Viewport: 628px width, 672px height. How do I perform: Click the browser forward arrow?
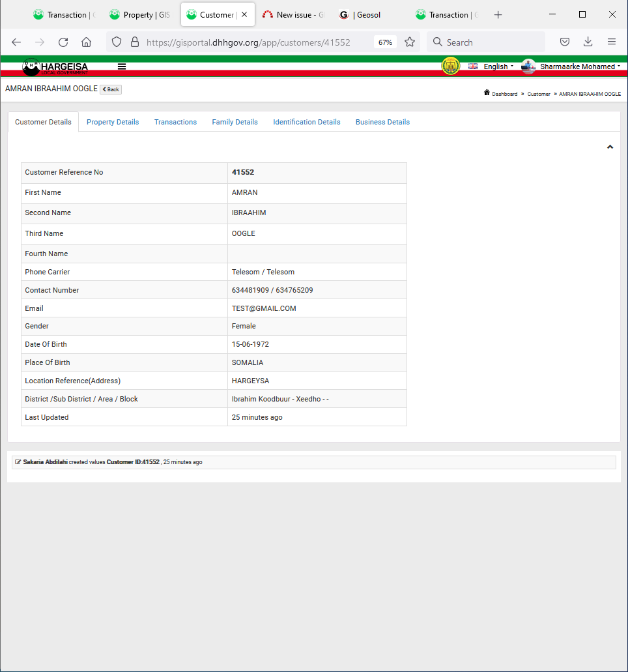tap(39, 42)
